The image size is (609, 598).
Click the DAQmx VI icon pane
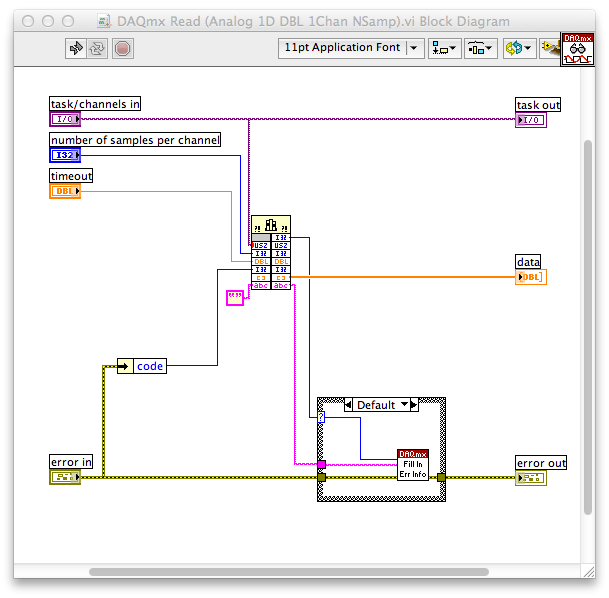click(x=578, y=49)
